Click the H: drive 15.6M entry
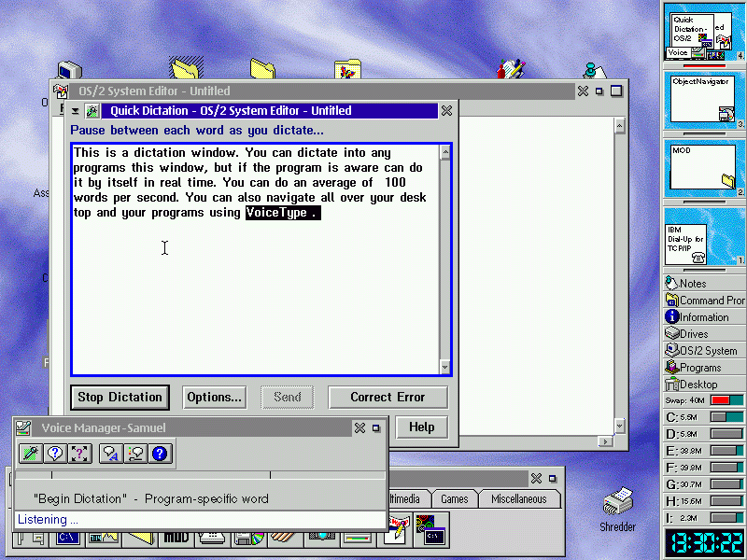 point(704,501)
